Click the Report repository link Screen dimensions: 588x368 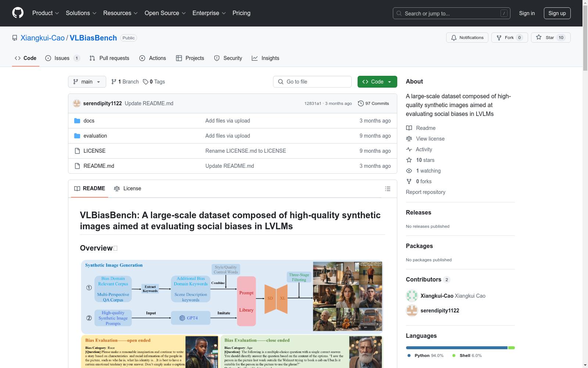point(426,192)
